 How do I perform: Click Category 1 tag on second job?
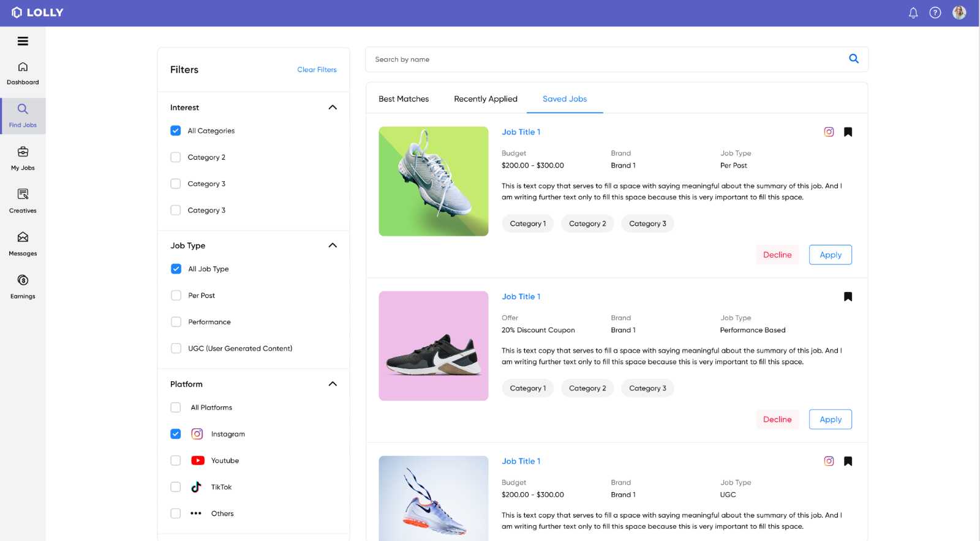(528, 388)
